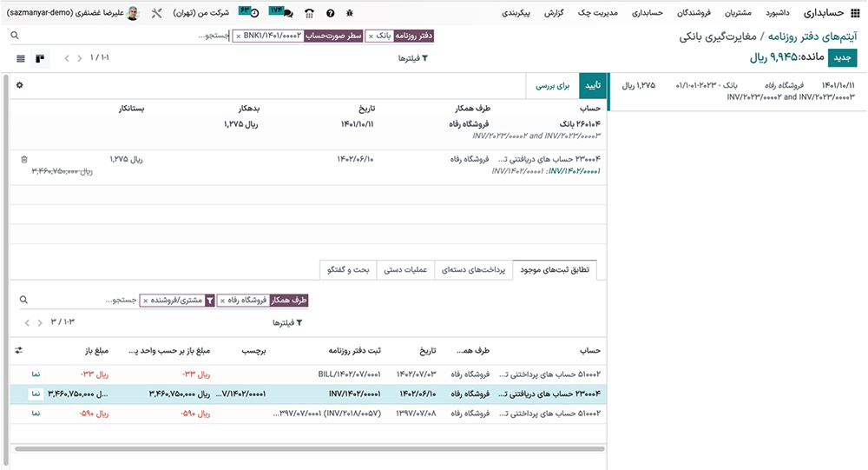This screenshot has height=470, width=868.
Task: Click the lower partner search field
Action: pyautogui.click(x=87, y=300)
